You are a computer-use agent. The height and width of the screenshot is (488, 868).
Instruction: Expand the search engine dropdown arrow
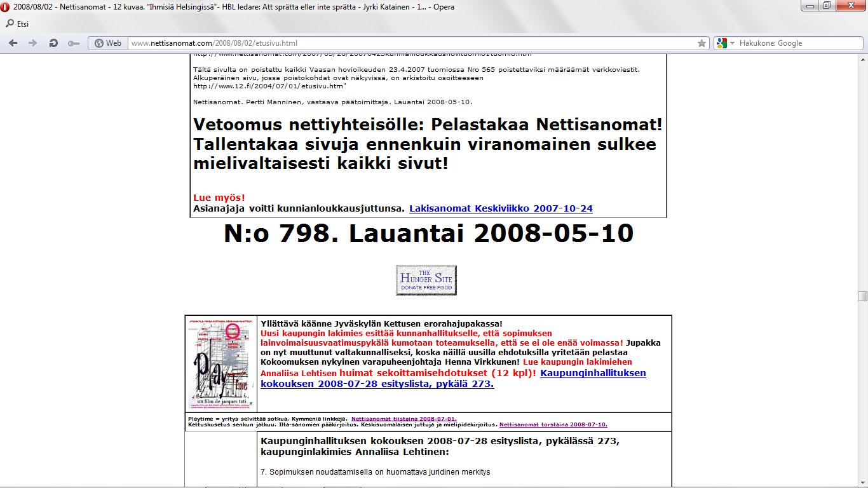732,43
